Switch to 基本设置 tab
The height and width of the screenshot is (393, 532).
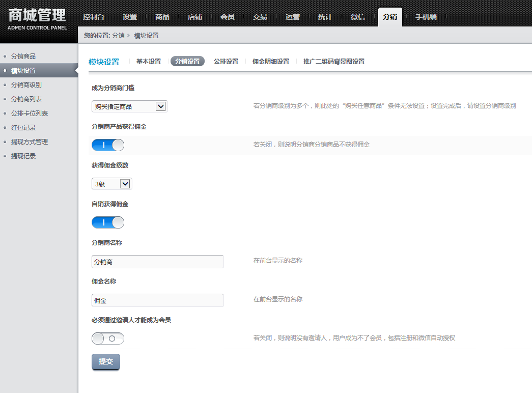(x=148, y=62)
